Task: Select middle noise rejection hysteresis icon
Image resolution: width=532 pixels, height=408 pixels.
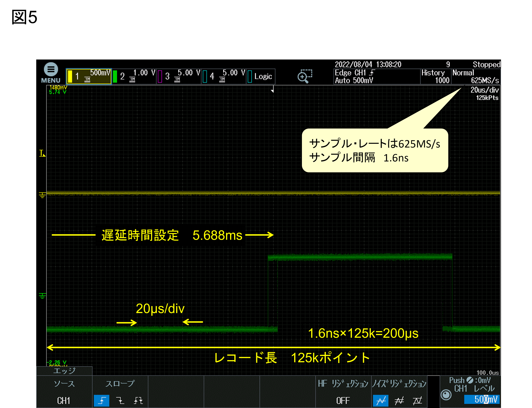Action: [399, 400]
